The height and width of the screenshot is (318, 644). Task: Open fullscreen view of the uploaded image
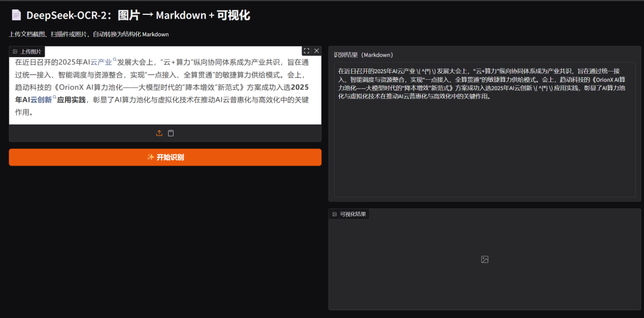click(x=306, y=51)
